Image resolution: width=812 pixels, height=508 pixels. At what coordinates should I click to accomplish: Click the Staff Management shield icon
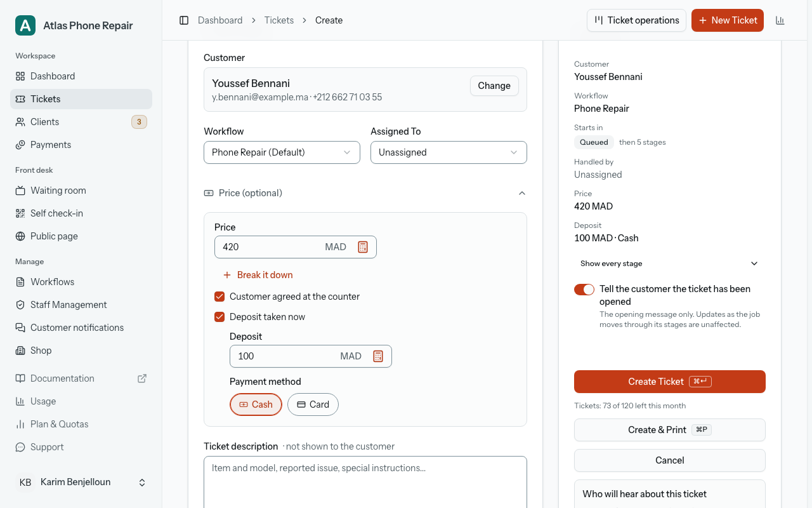click(20, 305)
